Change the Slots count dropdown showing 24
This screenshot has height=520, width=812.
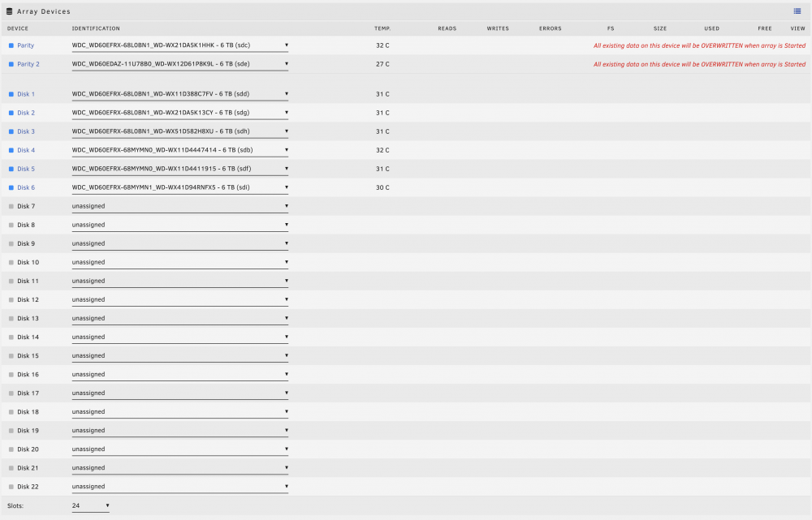coord(91,506)
